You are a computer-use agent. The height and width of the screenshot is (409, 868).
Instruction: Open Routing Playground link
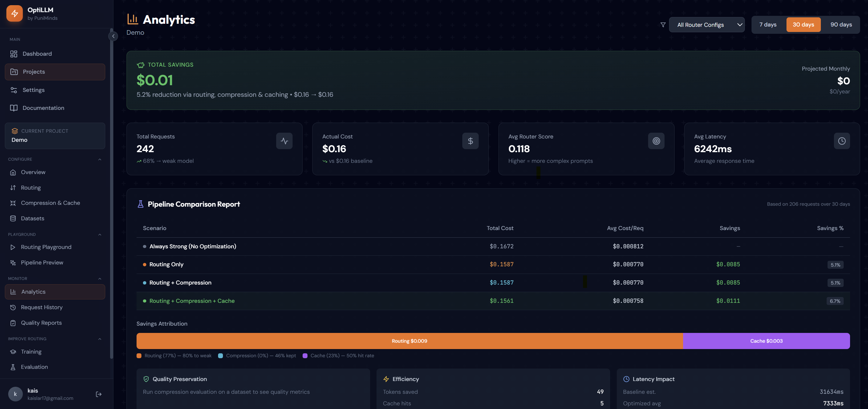pos(46,247)
